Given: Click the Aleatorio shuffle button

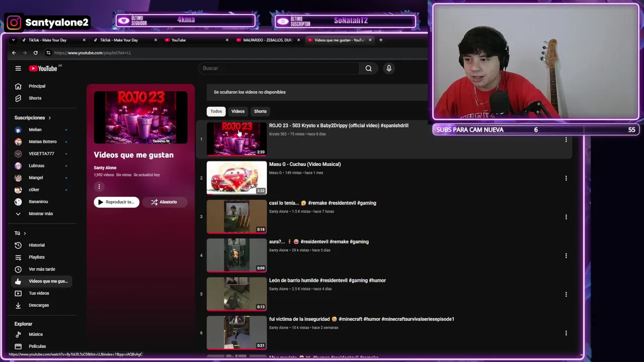Looking at the screenshot, I should point(164,202).
